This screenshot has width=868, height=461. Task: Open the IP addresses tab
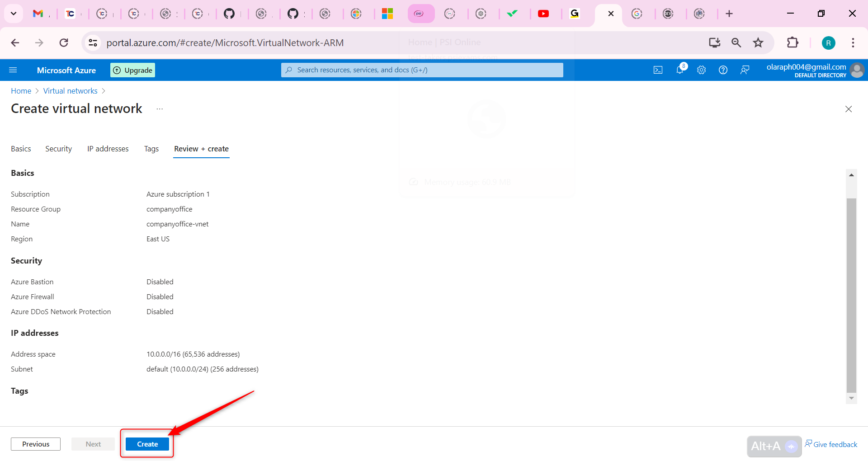click(x=108, y=149)
